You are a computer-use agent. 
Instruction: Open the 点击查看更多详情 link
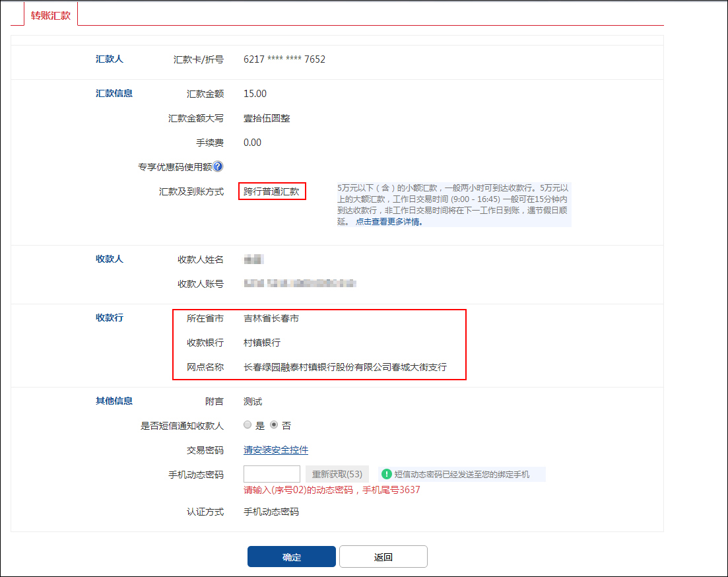tap(389, 222)
